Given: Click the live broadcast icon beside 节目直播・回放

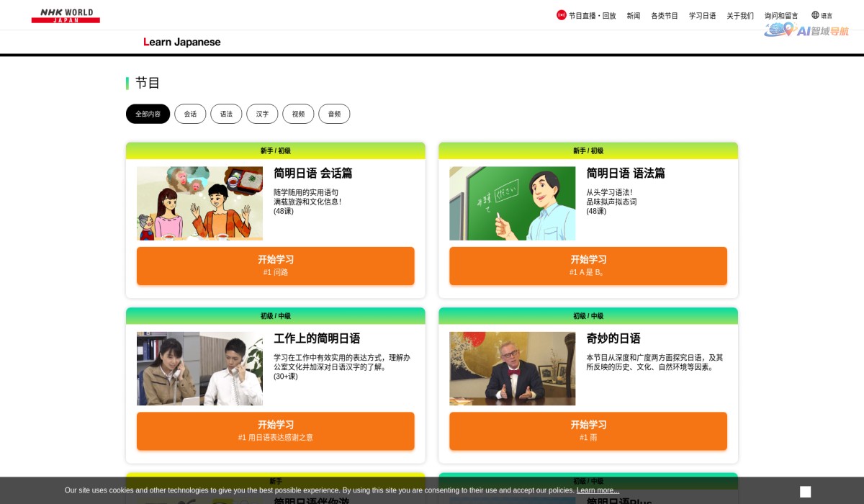Looking at the screenshot, I should pyautogui.click(x=560, y=14).
